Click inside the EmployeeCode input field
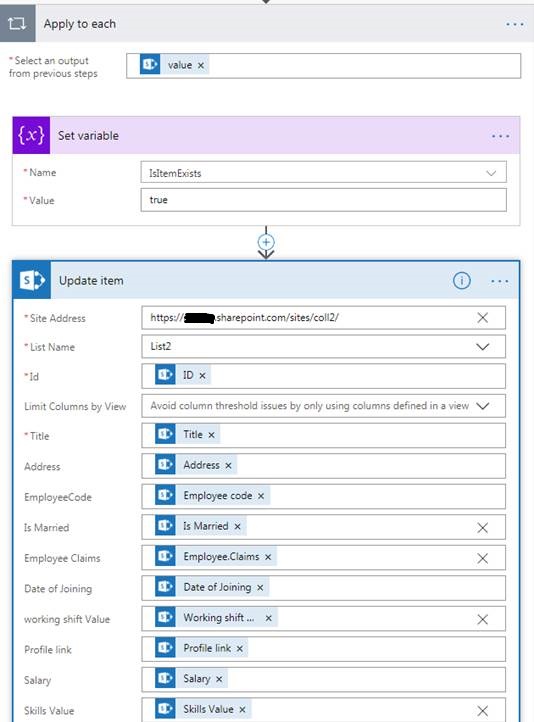The width and height of the screenshot is (534, 722). (323, 496)
